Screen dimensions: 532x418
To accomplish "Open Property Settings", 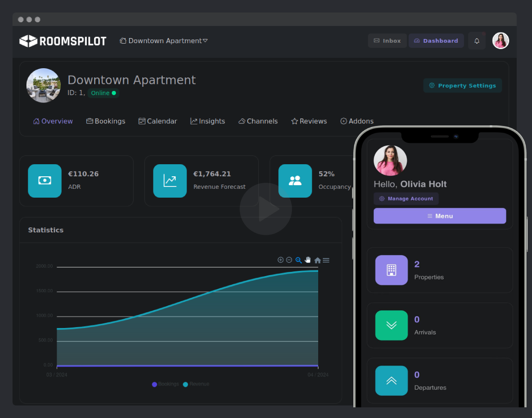I will tap(462, 85).
